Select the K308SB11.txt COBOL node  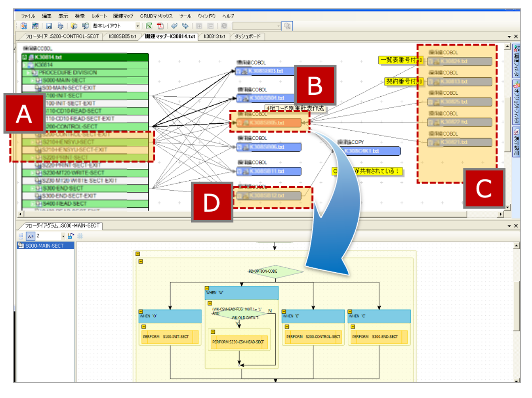pos(268,172)
